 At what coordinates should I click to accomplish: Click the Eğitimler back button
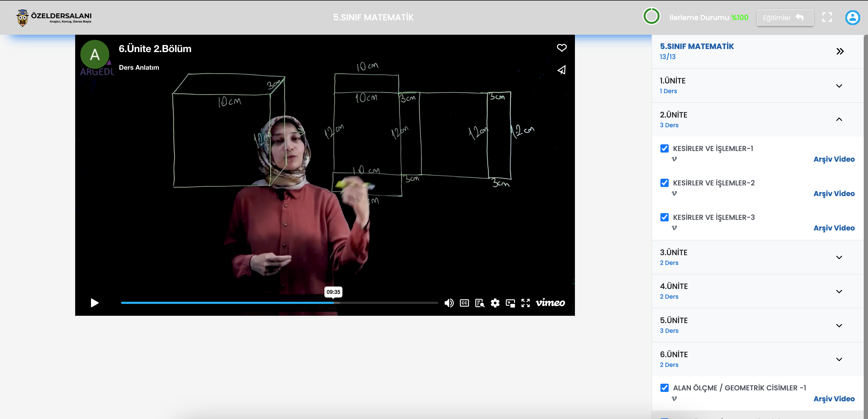pyautogui.click(x=784, y=18)
